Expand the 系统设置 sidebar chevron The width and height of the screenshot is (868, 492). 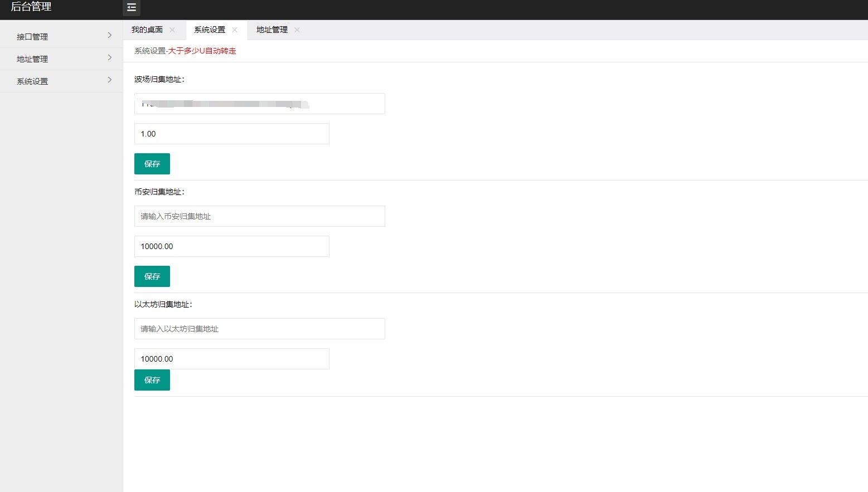click(x=109, y=80)
